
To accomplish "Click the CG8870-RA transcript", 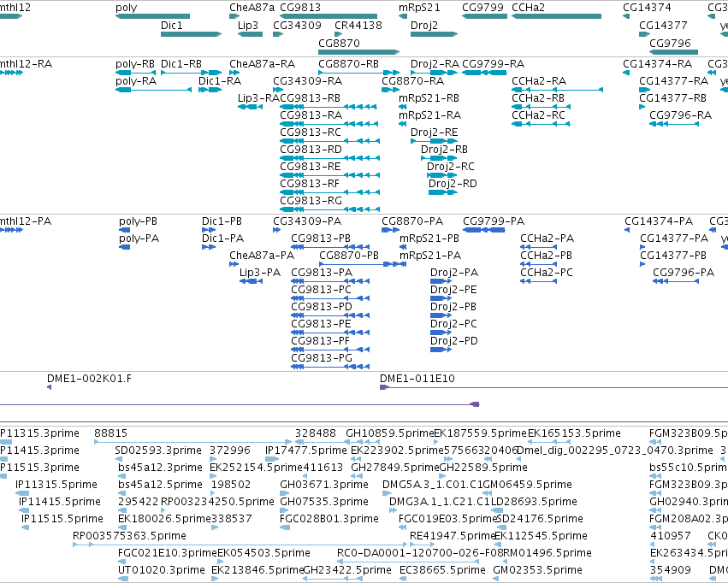I will point(390,90).
